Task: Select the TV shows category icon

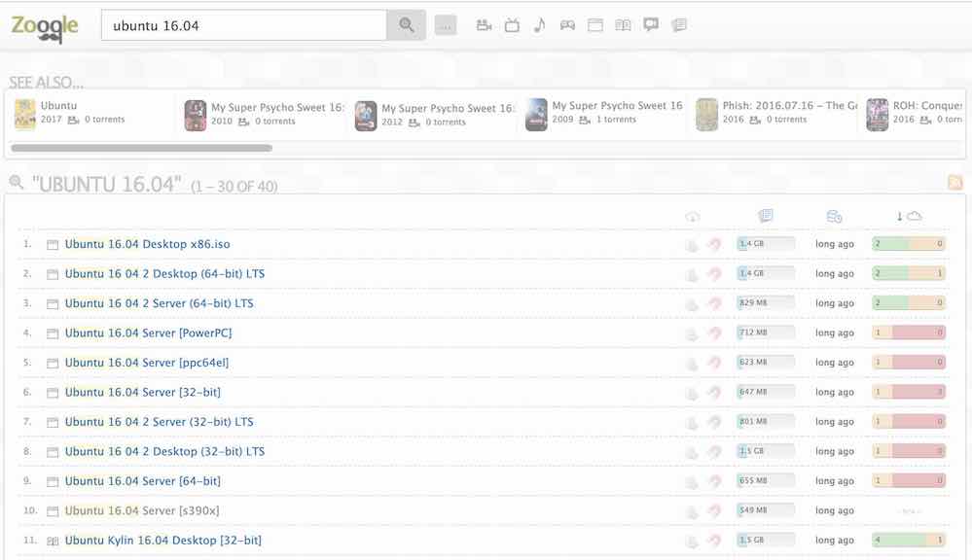Action: (x=512, y=25)
